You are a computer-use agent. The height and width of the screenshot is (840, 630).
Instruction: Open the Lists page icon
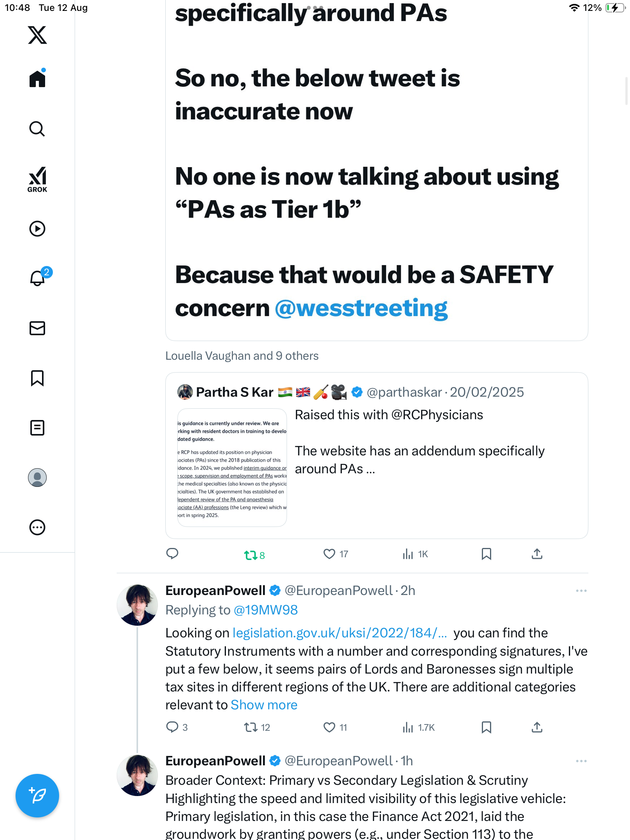pos(37,428)
